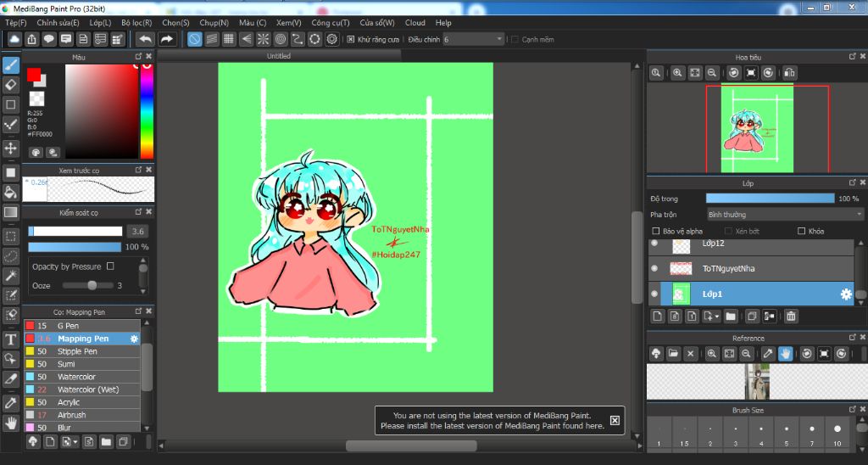Open the Điều chỉnh value dropdown
This screenshot has width=868, height=465.
pyautogui.click(x=473, y=39)
